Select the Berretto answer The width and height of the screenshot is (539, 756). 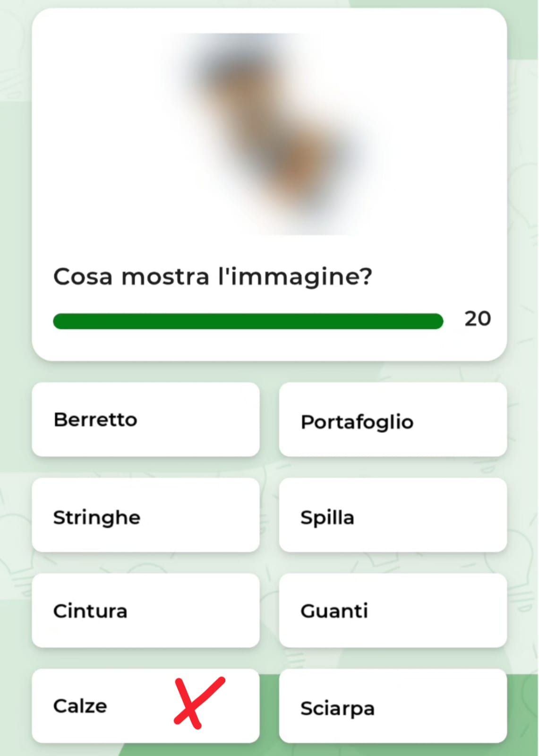(145, 420)
